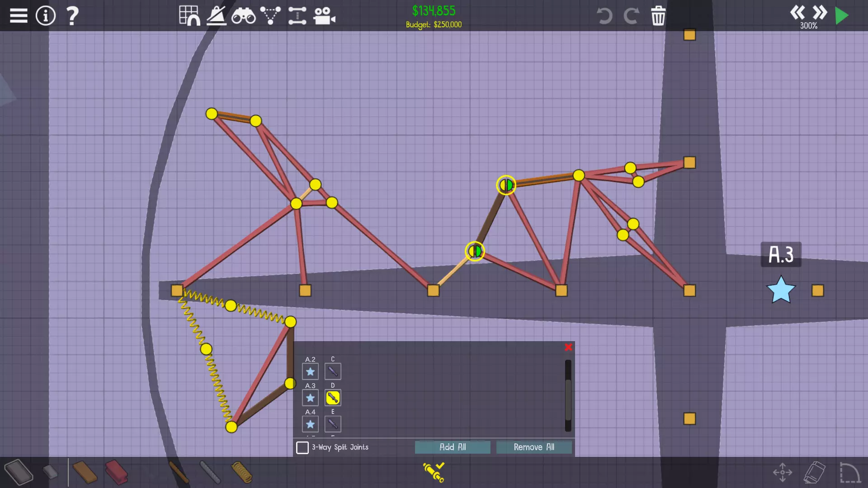Toggle hydraulic C in phase A.2
Image resolution: width=868 pixels, height=488 pixels.
[x=333, y=371]
